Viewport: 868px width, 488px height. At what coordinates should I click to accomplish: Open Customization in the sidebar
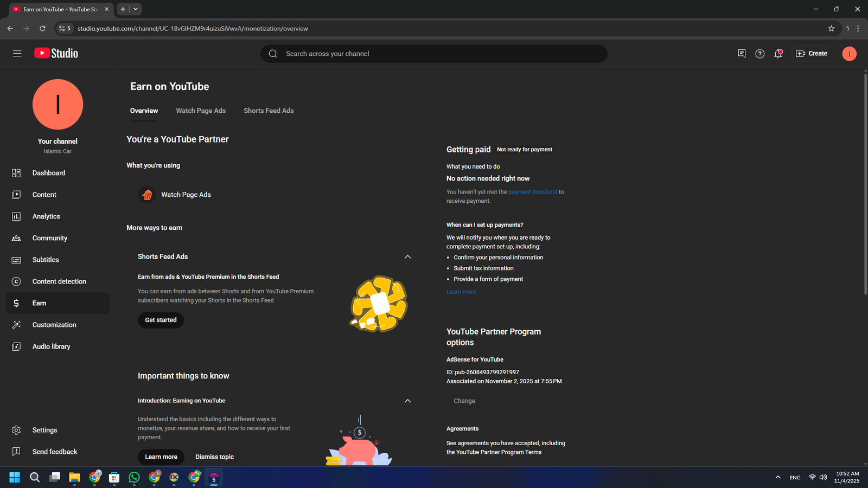pos(58,325)
